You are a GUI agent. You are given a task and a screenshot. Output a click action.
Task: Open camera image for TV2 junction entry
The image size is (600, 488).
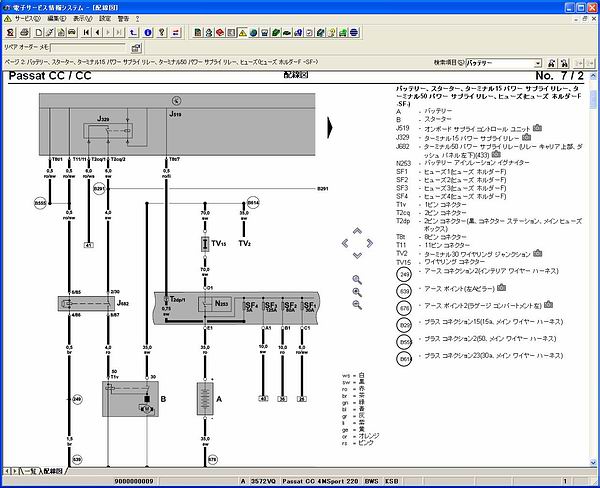coord(538,253)
